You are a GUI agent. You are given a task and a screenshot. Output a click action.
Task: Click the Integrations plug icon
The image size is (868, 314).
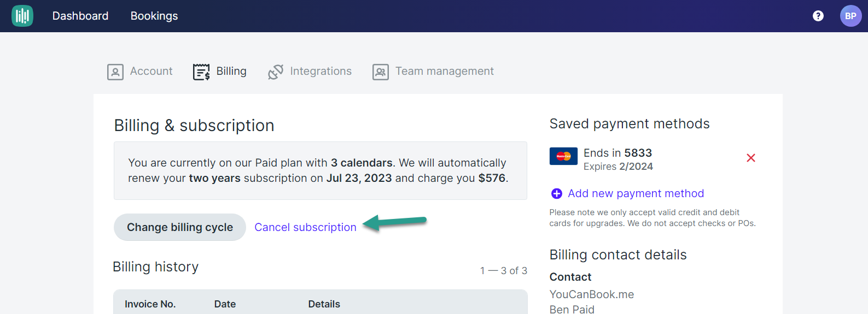click(x=276, y=72)
